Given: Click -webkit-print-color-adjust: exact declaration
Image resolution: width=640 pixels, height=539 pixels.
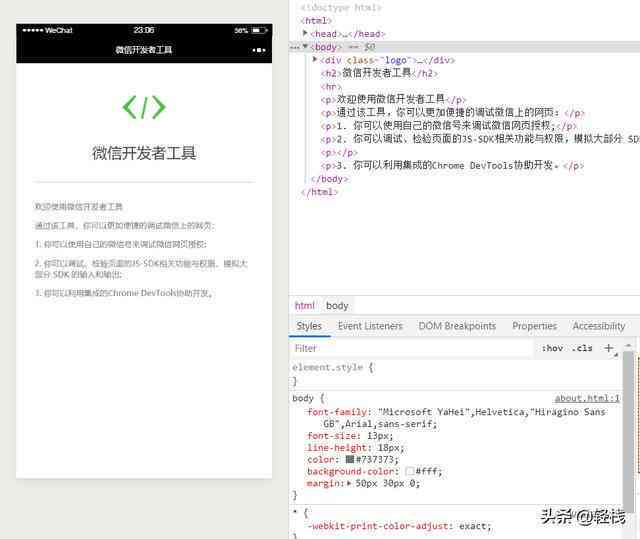Looking at the screenshot, I should point(400,526).
